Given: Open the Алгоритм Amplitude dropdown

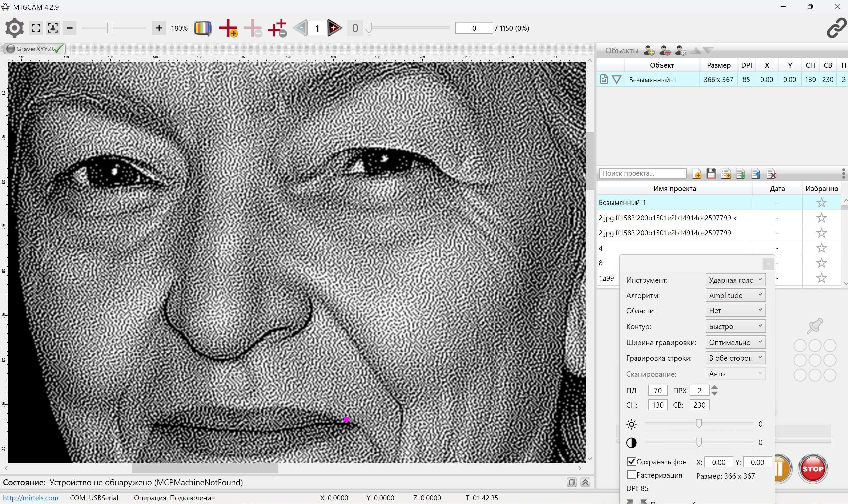Looking at the screenshot, I should pos(735,295).
